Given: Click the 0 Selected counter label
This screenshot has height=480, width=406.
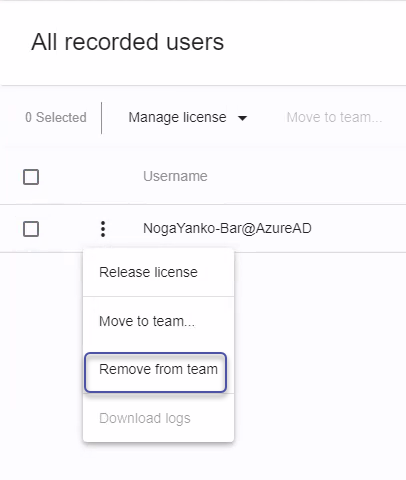Looking at the screenshot, I should [56, 118].
